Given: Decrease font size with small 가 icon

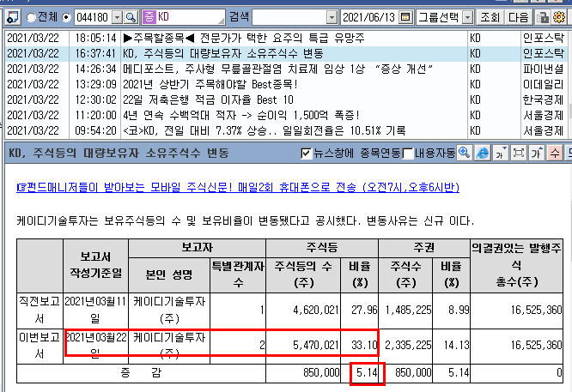Looking at the screenshot, I should tap(500, 153).
